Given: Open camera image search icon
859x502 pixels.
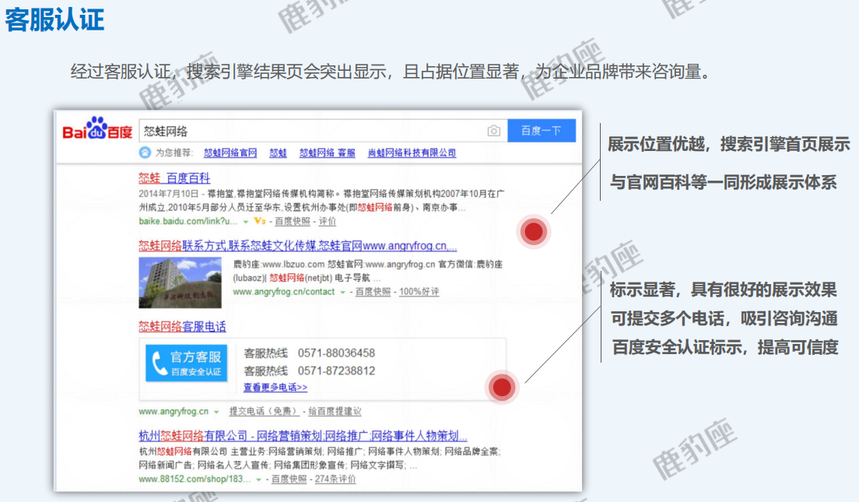Looking at the screenshot, I should [494, 130].
